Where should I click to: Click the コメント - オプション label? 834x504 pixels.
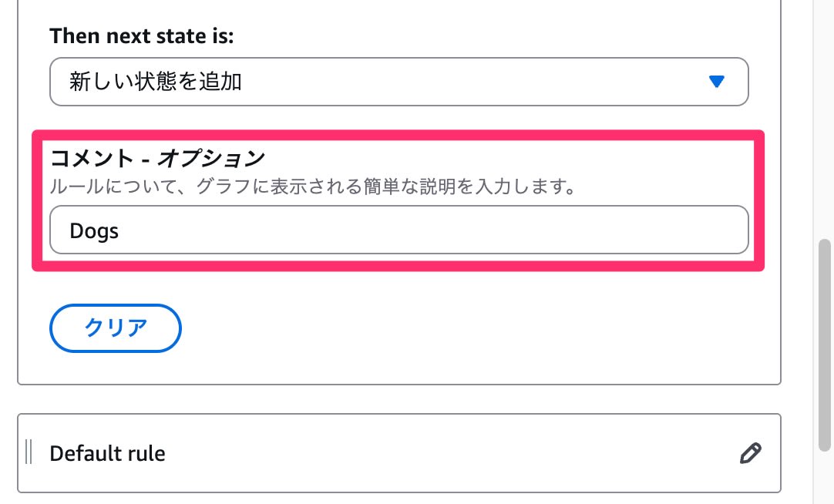pos(157,159)
